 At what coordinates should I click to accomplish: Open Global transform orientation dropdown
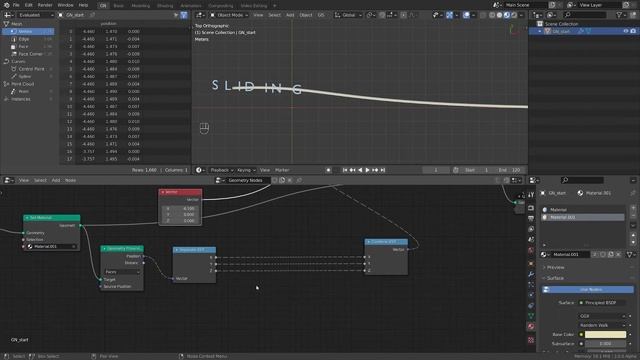pos(348,15)
